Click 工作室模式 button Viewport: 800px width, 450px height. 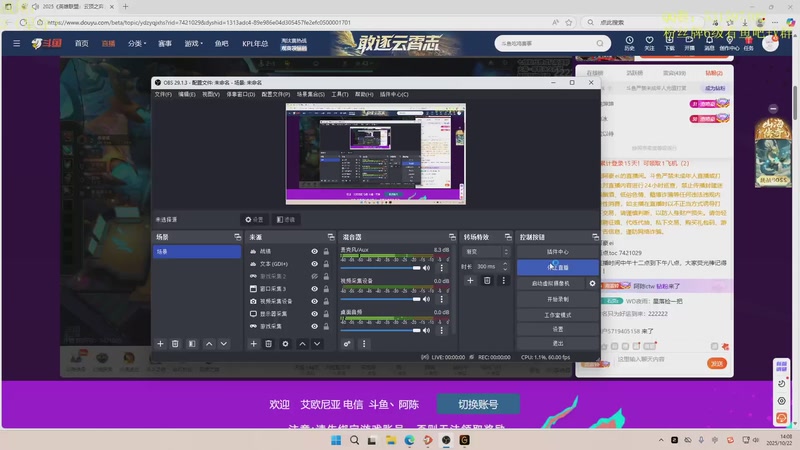tap(558, 315)
